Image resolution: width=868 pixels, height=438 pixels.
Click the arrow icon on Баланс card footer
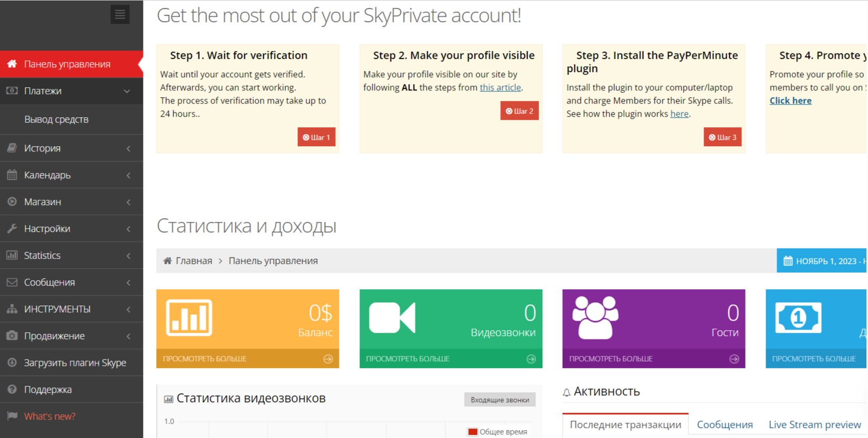[328, 359]
